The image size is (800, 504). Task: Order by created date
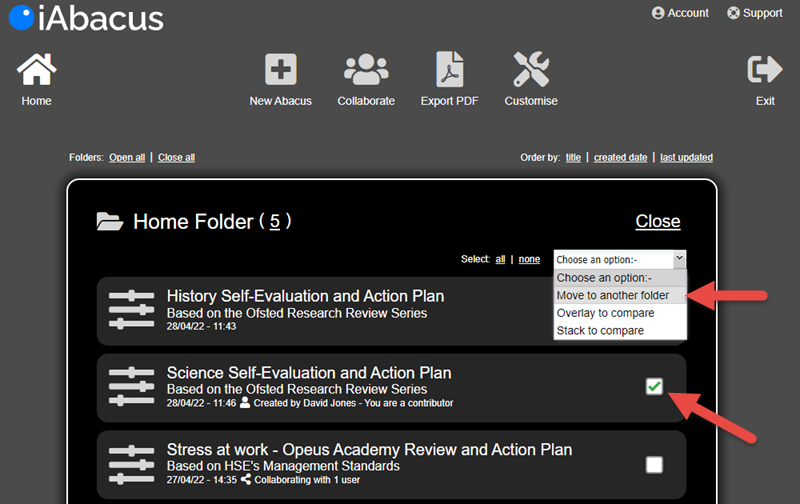click(x=620, y=157)
